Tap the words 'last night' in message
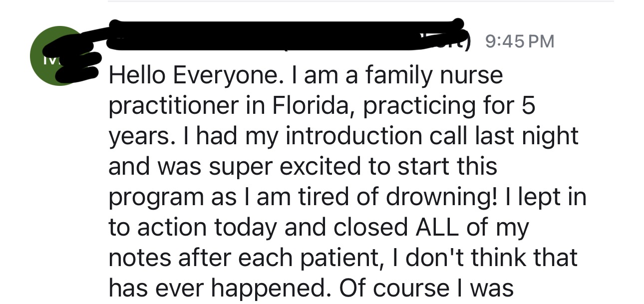Image resolution: width=644 pixels, height=304 pixels. coord(532,137)
